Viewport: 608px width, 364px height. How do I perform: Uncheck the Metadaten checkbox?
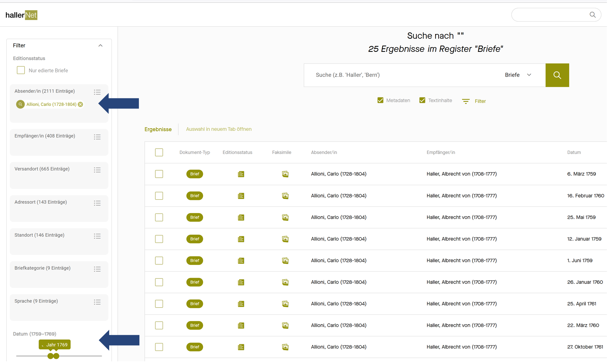point(380,100)
